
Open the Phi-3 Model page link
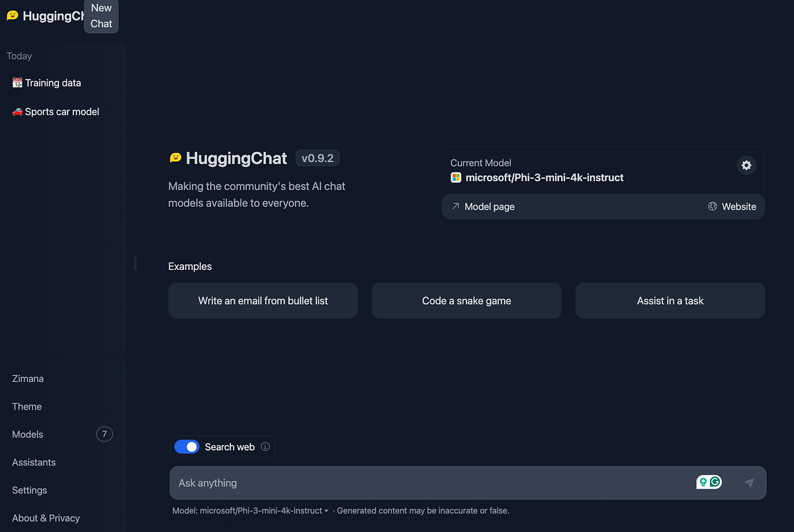point(489,206)
